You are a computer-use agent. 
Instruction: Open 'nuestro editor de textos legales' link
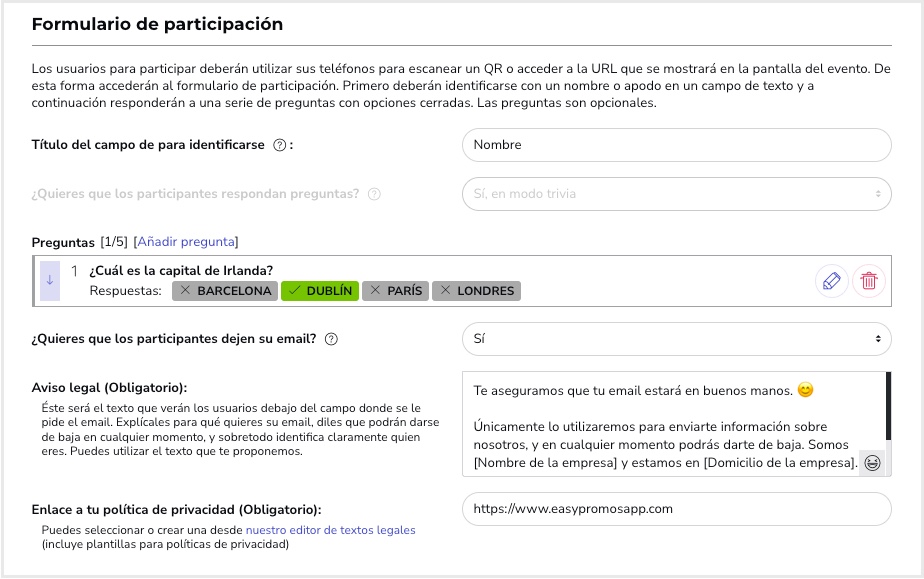331,530
